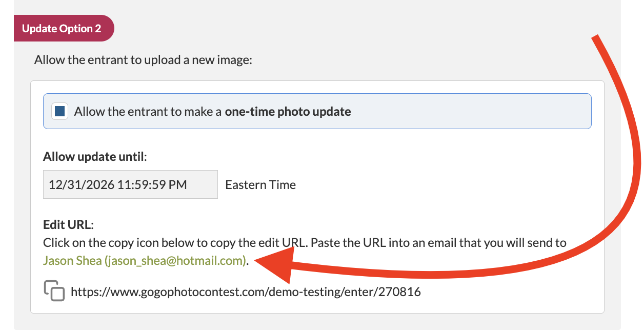The height and width of the screenshot is (333, 644).
Task: Click the copy icon beside the edit URL
Action: 54,290
